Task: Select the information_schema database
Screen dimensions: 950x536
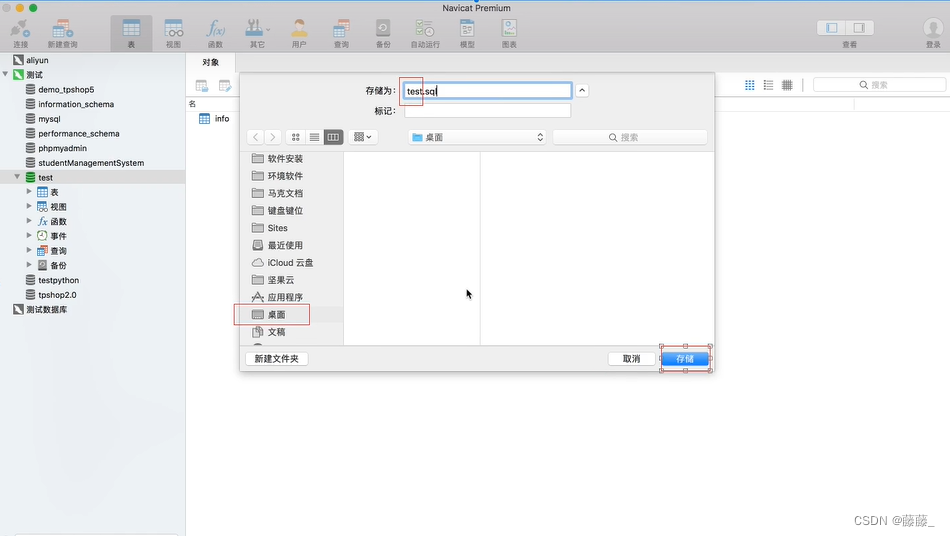Action: pos(76,104)
